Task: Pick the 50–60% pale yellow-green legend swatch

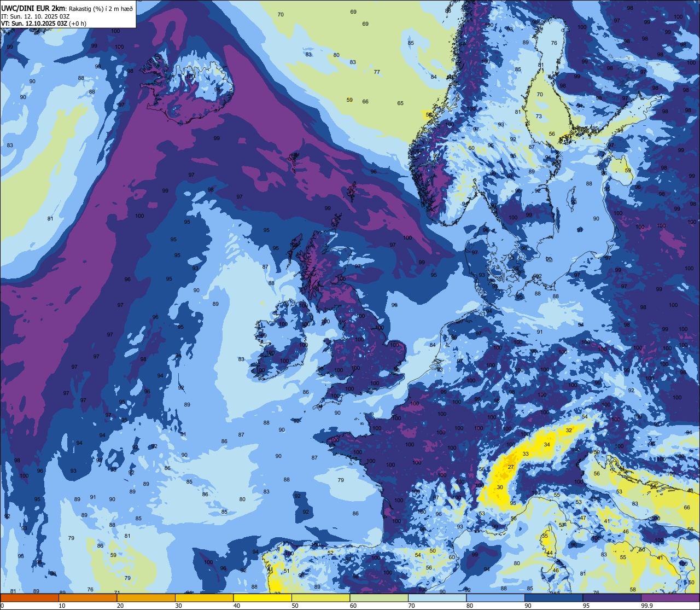Action: (x=321, y=597)
